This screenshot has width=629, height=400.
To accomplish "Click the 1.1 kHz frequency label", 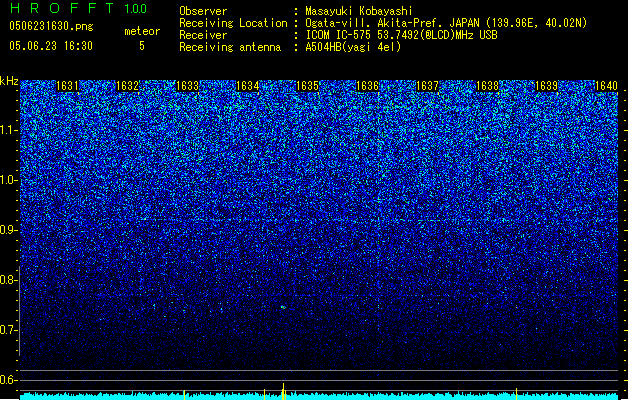I will point(8,130).
